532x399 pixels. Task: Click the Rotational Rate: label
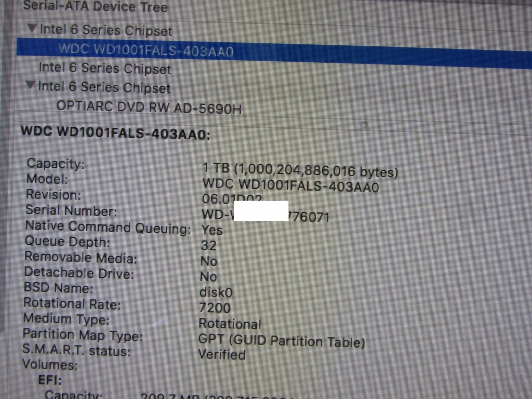pos(72,303)
